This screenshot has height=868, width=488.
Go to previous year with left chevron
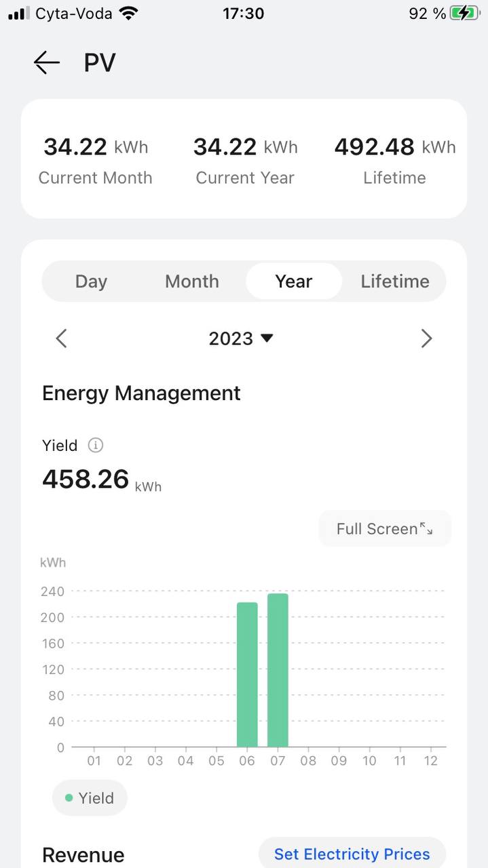62,338
